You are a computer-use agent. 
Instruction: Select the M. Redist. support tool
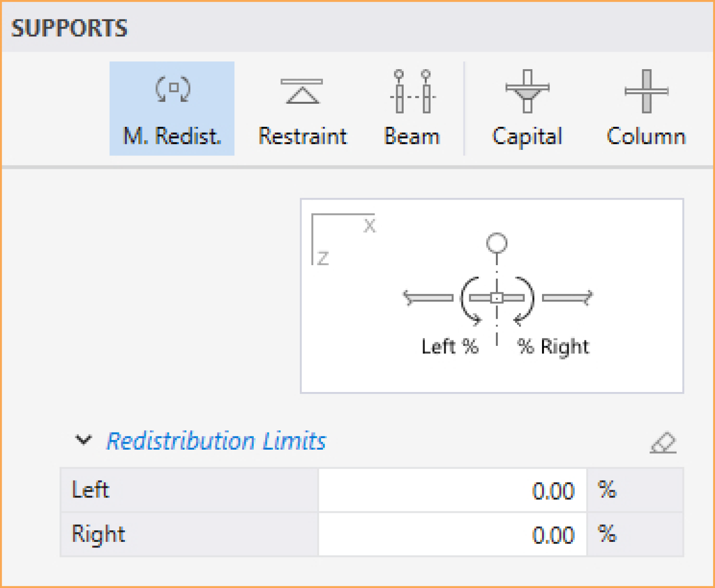point(172,108)
